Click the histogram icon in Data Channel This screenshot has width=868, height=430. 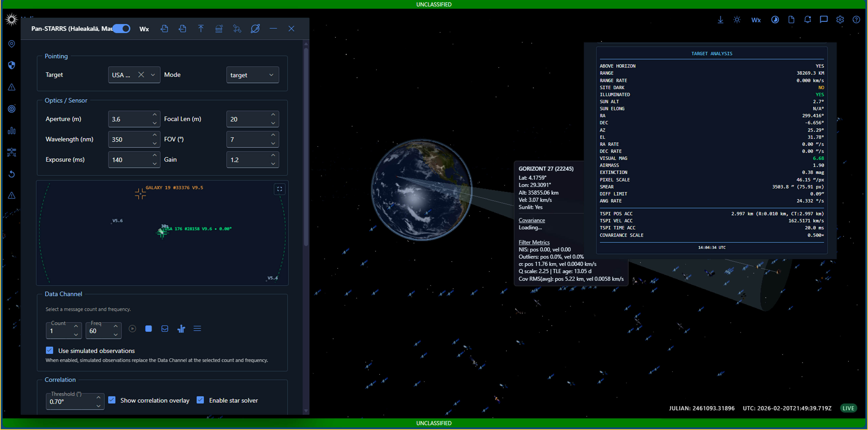coord(181,329)
